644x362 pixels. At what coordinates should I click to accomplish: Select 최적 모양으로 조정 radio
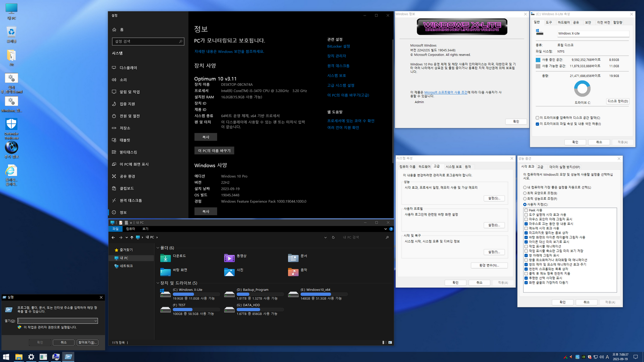525,193
